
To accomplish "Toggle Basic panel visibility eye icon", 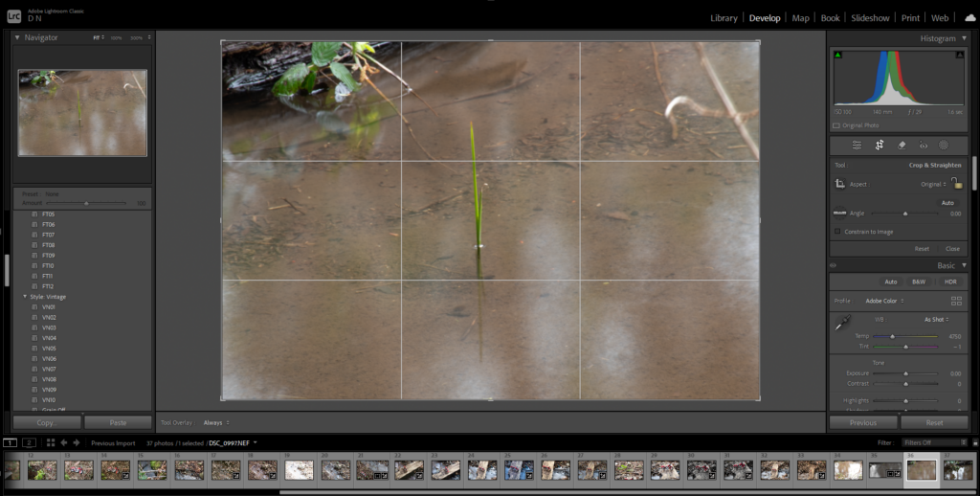I will pyautogui.click(x=834, y=265).
